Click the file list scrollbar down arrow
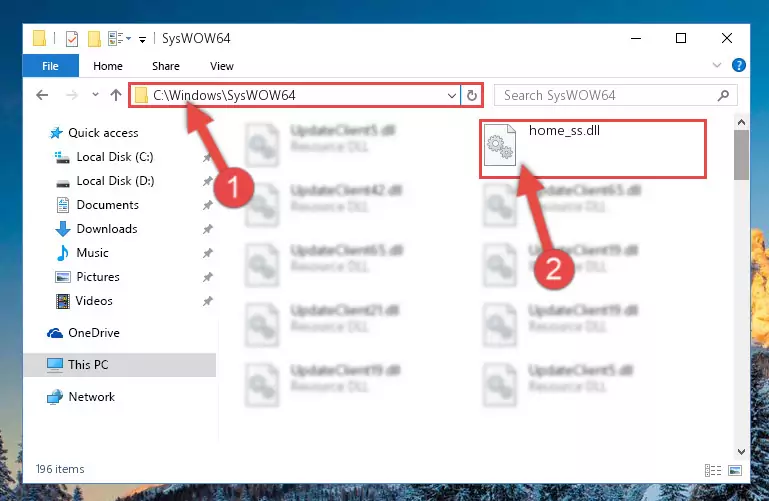769x501 pixels. (741, 451)
